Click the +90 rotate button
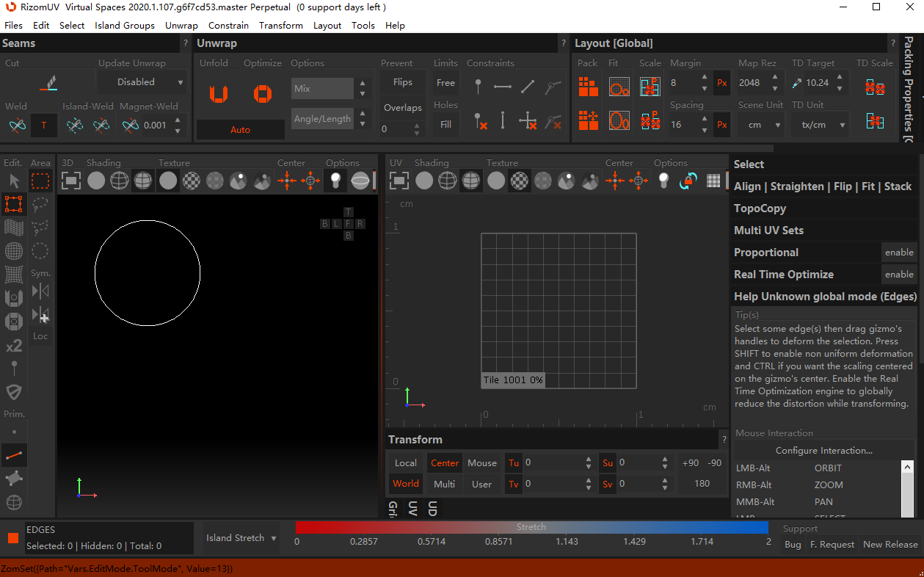924x577 pixels. (691, 463)
